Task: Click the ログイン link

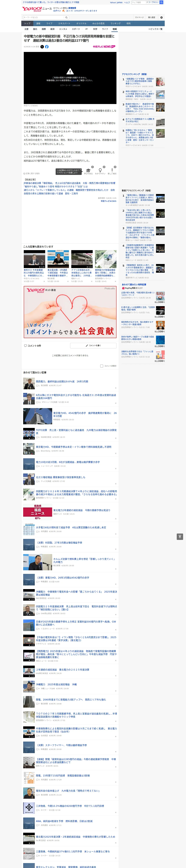Action: [57, 11]
